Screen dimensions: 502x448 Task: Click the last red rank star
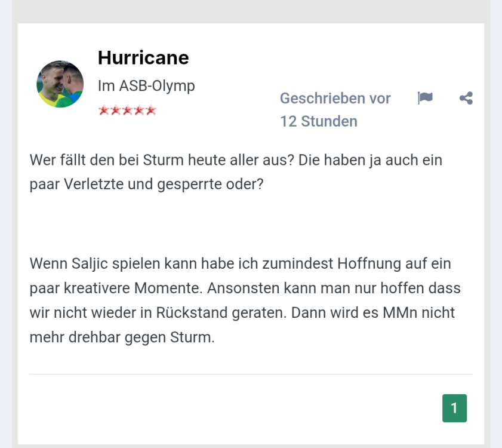150,111
